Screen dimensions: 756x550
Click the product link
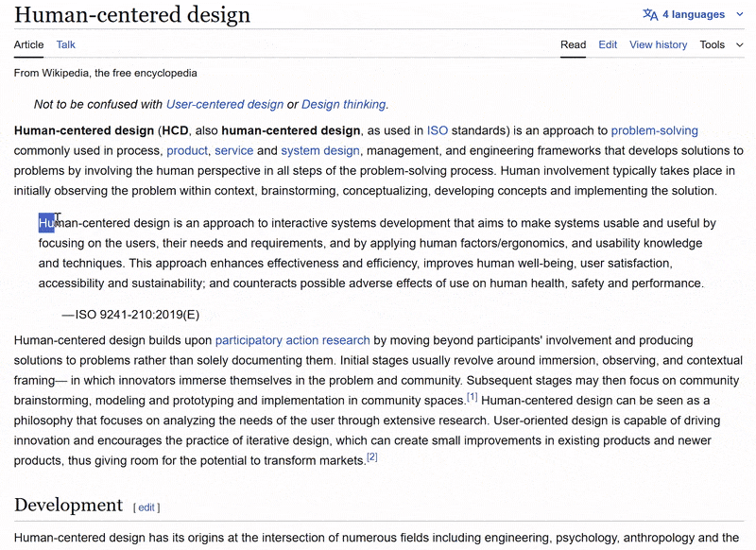coord(187,149)
